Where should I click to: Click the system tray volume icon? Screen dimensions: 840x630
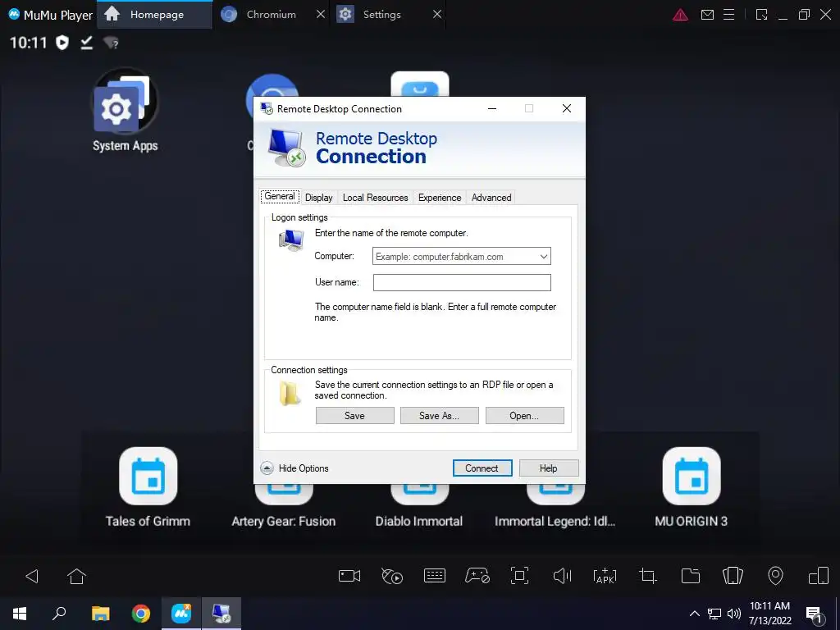(x=734, y=614)
